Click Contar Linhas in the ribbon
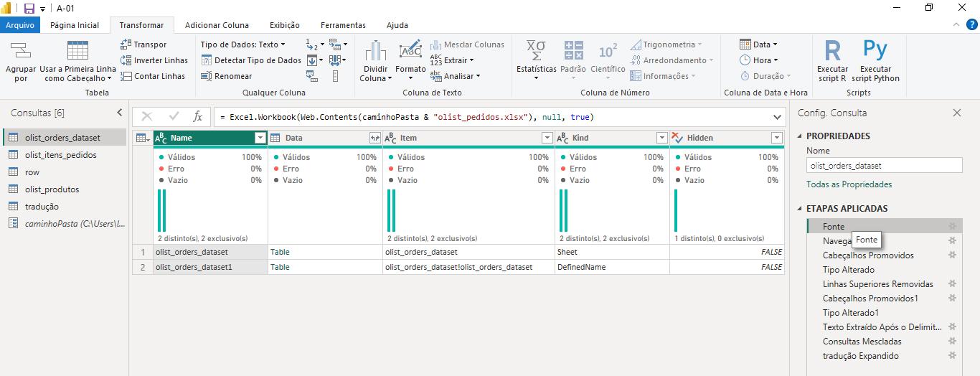980x376 pixels. 153,76
